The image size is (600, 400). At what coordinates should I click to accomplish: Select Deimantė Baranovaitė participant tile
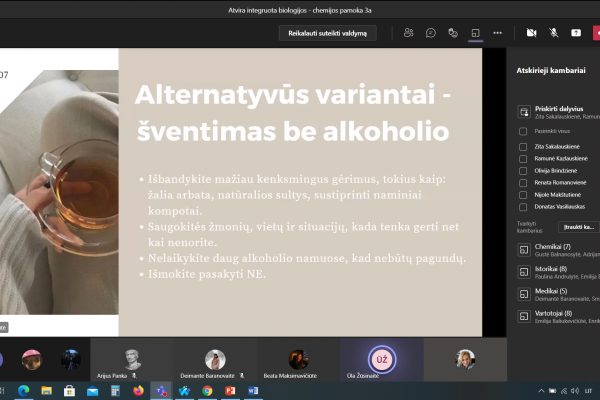(215, 359)
